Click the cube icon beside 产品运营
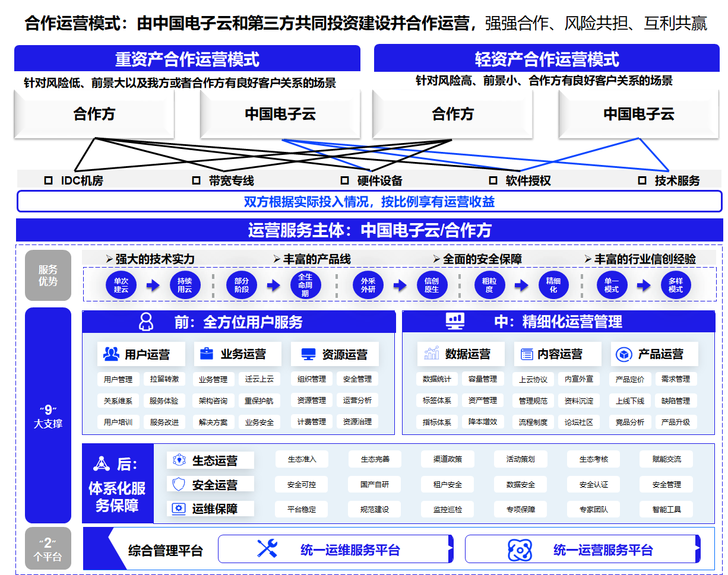This screenshot has height=575, width=728. click(x=623, y=354)
